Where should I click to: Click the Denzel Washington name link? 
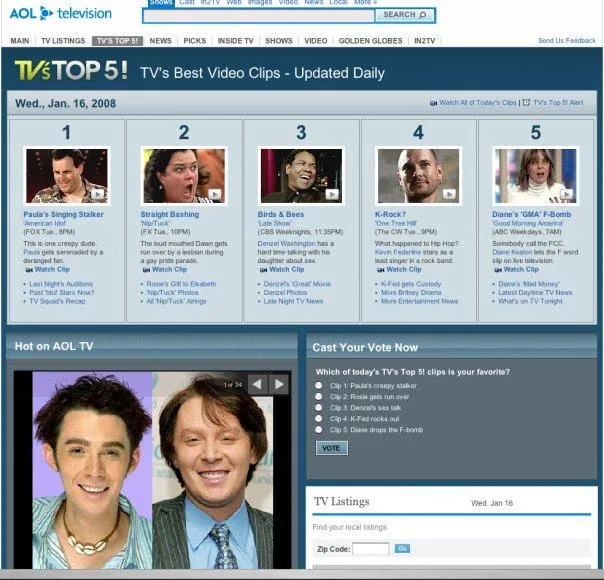[x=286, y=243]
